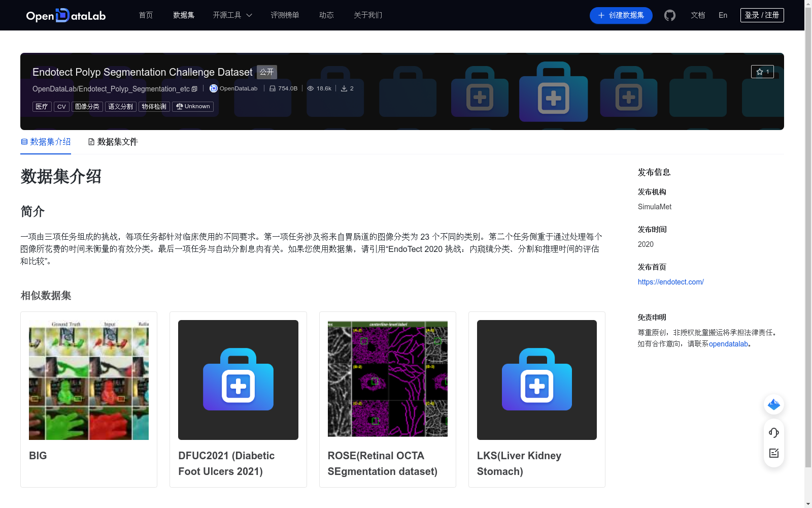Viewport: 812px width, 508px height.
Task: Click the file icon on the 数据集文件 tab
Action: [x=91, y=142]
